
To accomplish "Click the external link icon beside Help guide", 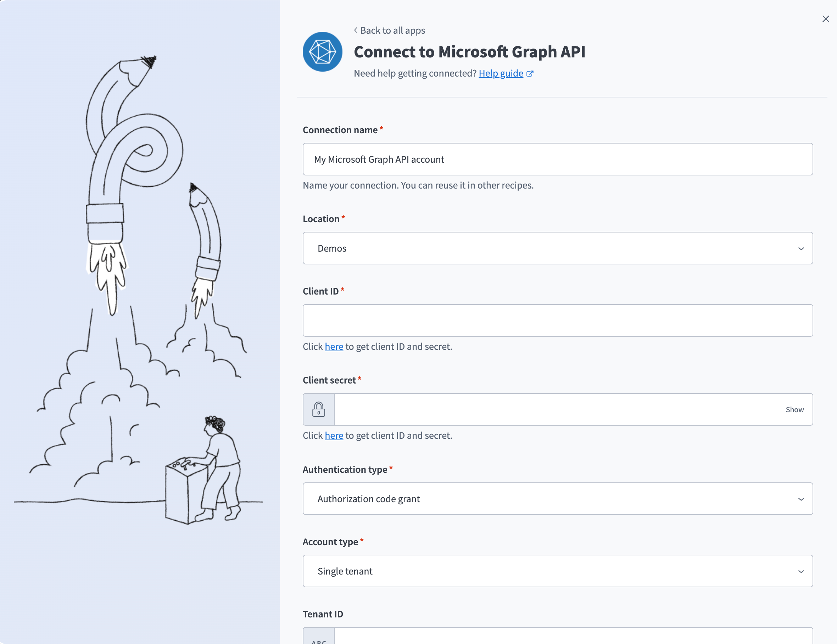I will click(x=530, y=74).
